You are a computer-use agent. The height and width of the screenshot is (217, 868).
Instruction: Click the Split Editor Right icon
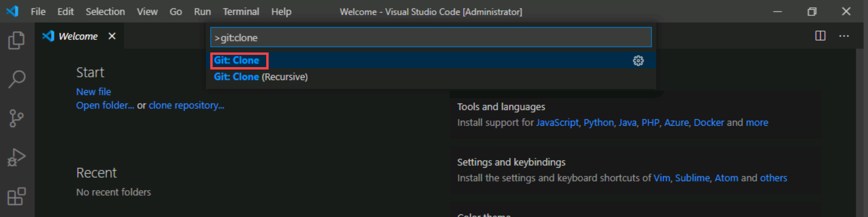(820, 36)
